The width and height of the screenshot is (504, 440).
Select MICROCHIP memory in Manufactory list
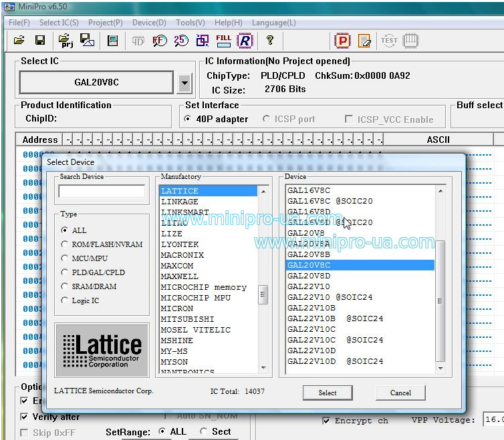point(209,287)
